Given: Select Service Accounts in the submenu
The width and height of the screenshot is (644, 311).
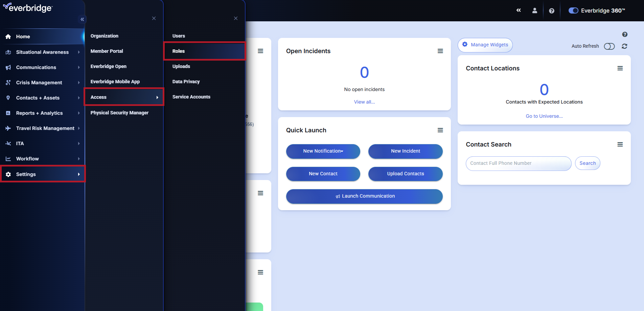Looking at the screenshot, I should 191,97.
